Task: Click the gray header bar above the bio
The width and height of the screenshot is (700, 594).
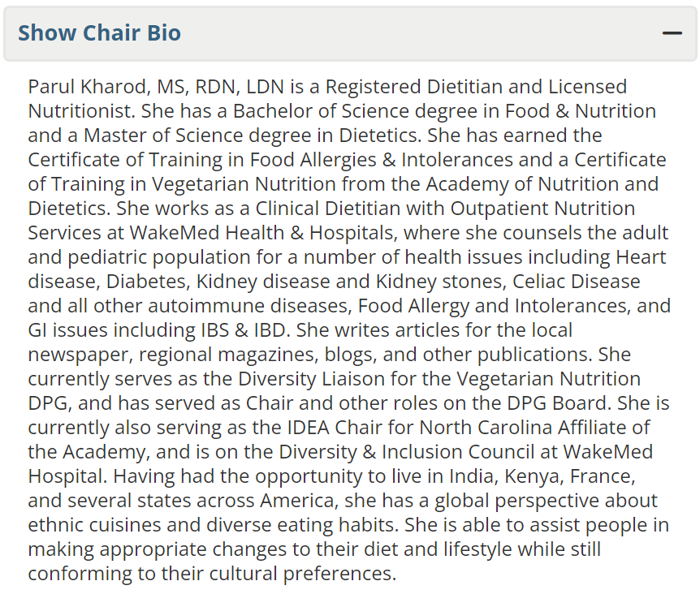Action: tap(349, 32)
